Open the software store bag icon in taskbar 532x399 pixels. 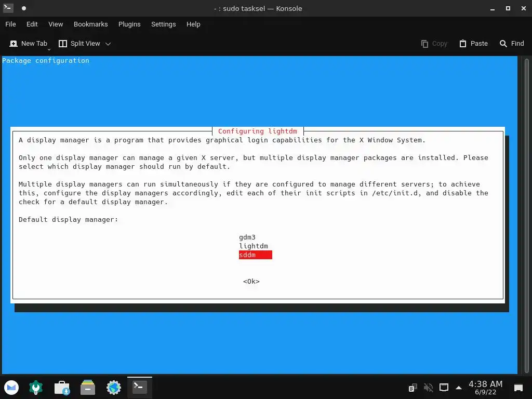(62, 387)
